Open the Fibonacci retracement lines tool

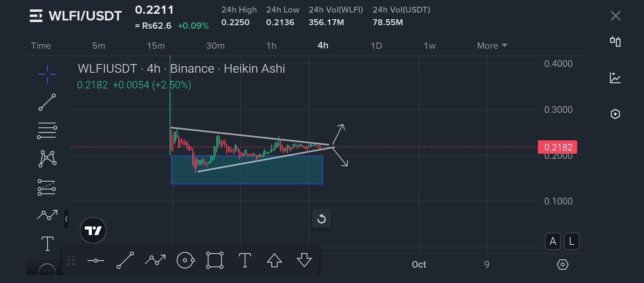tap(47, 130)
